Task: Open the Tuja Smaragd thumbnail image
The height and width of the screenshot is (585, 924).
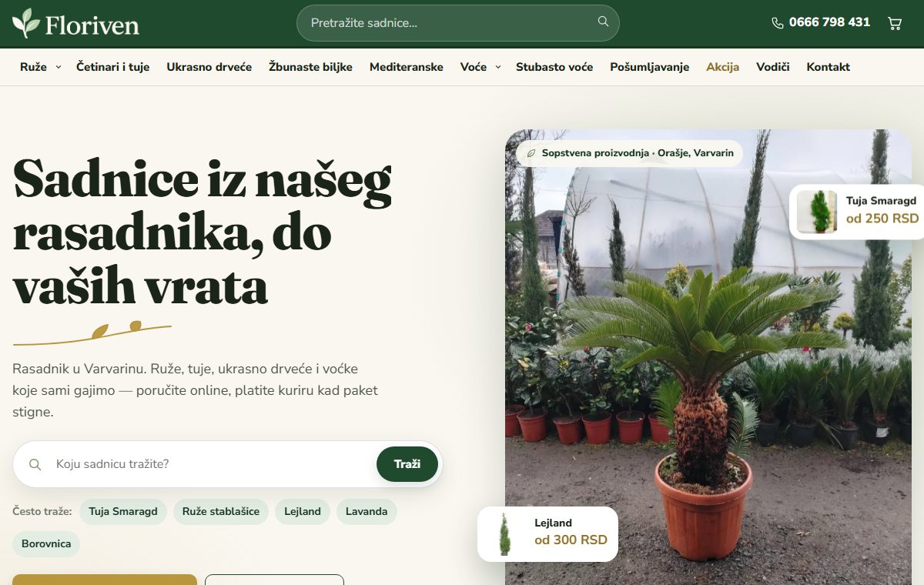Action: [817, 212]
